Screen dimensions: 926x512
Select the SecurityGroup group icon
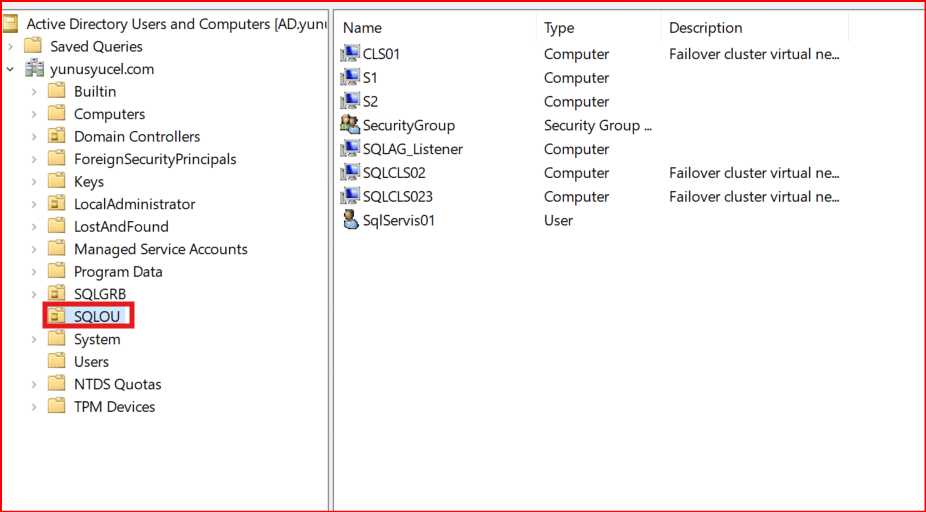[350, 125]
